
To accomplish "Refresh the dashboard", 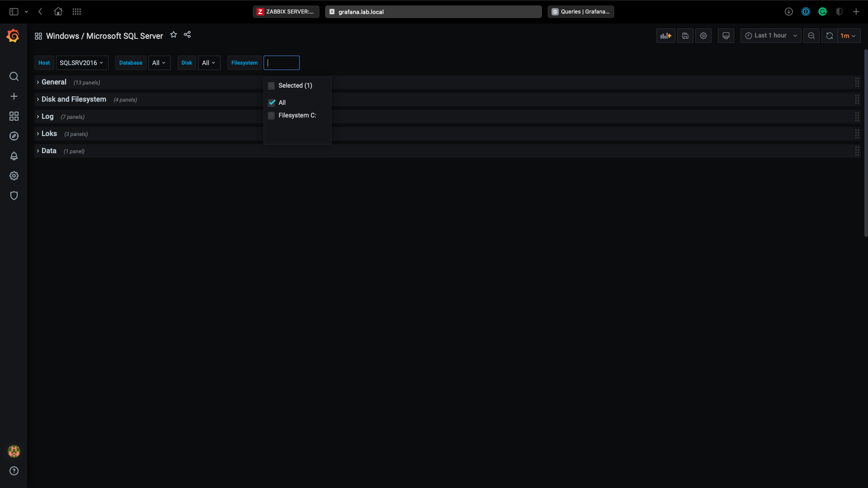I will [x=830, y=36].
